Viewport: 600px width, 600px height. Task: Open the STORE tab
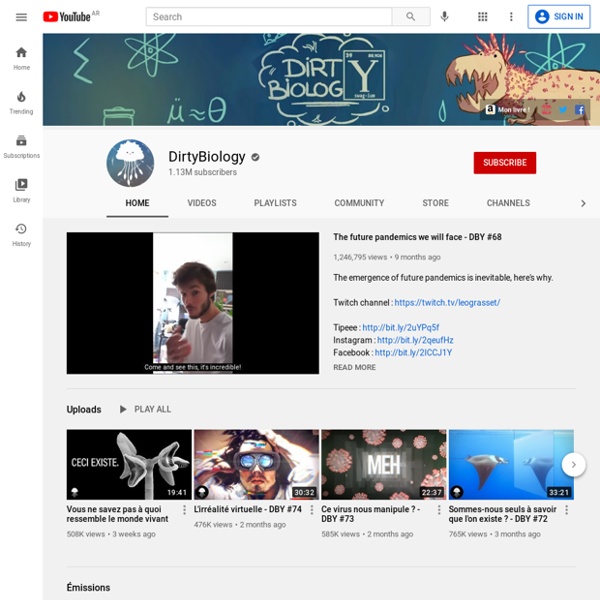[435, 203]
